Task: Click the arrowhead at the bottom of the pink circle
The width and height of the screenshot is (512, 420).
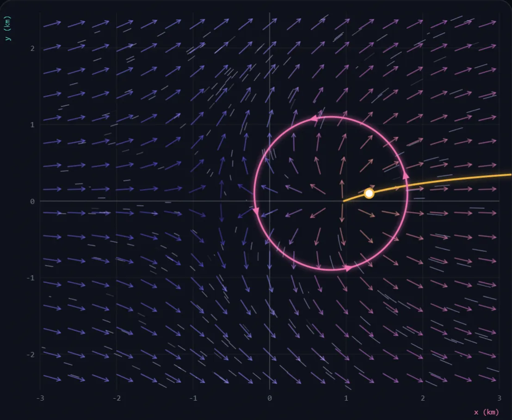Action: pos(348,268)
